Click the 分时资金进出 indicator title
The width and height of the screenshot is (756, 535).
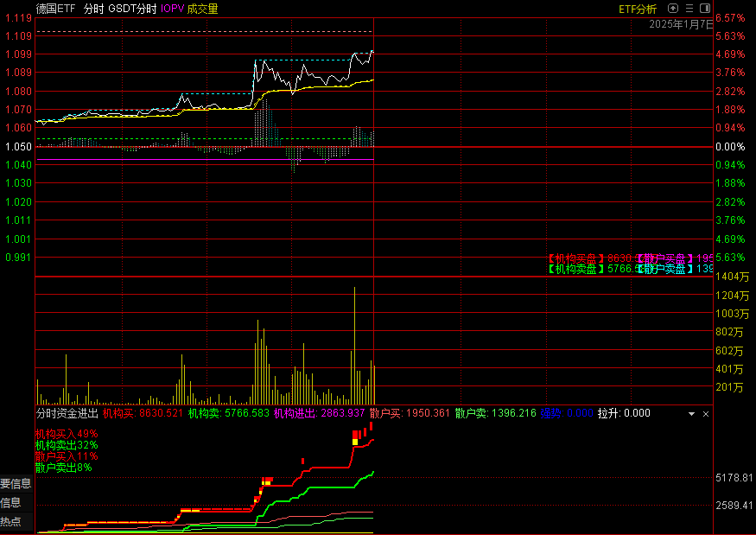click(67, 414)
